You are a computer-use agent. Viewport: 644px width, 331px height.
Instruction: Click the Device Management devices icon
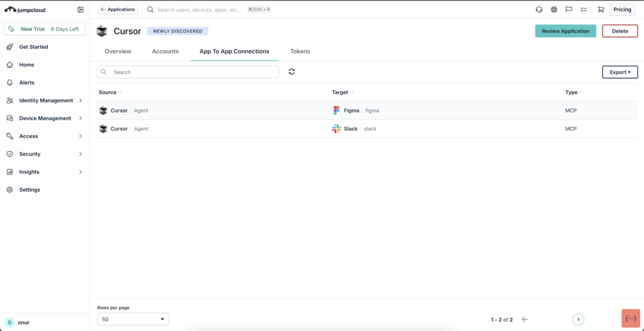coord(10,119)
